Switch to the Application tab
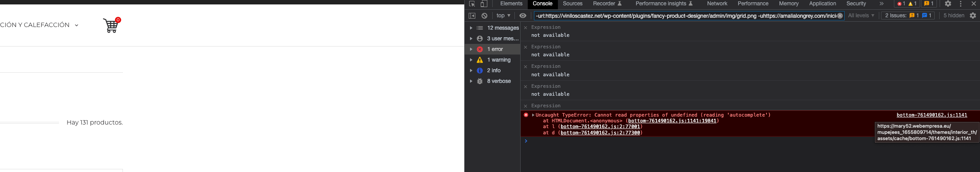 [x=822, y=4]
